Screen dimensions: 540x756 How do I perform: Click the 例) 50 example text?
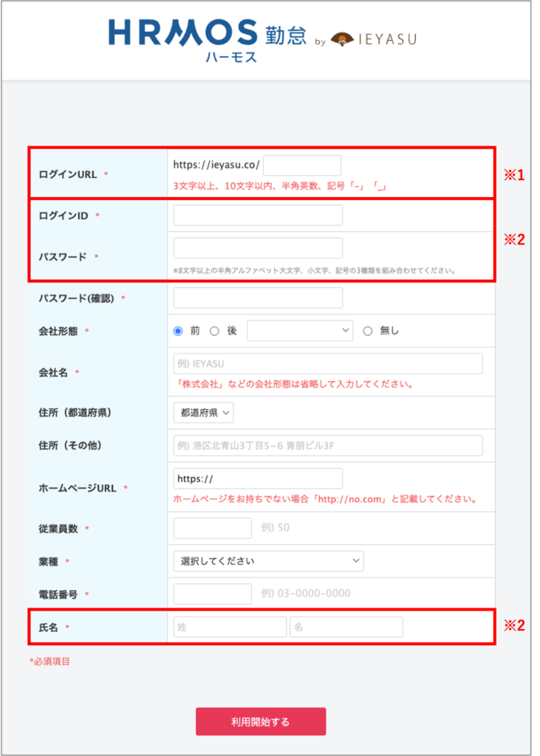point(276,527)
